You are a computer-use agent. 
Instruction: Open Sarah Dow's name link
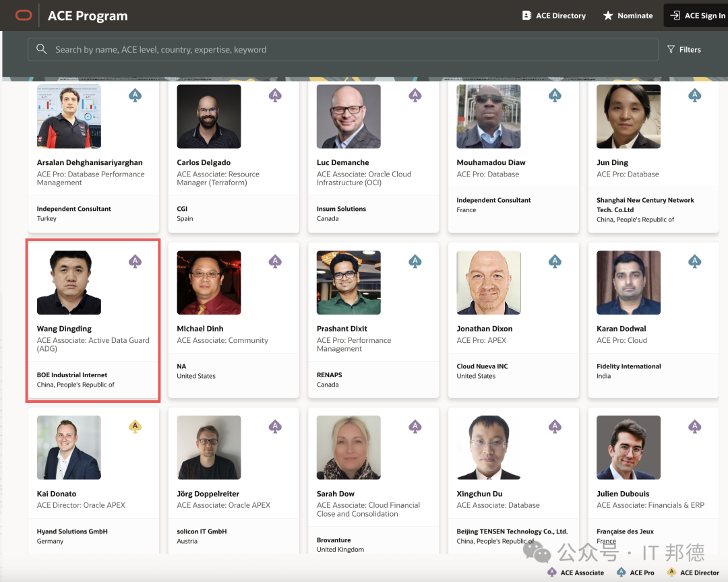point(335,494)
